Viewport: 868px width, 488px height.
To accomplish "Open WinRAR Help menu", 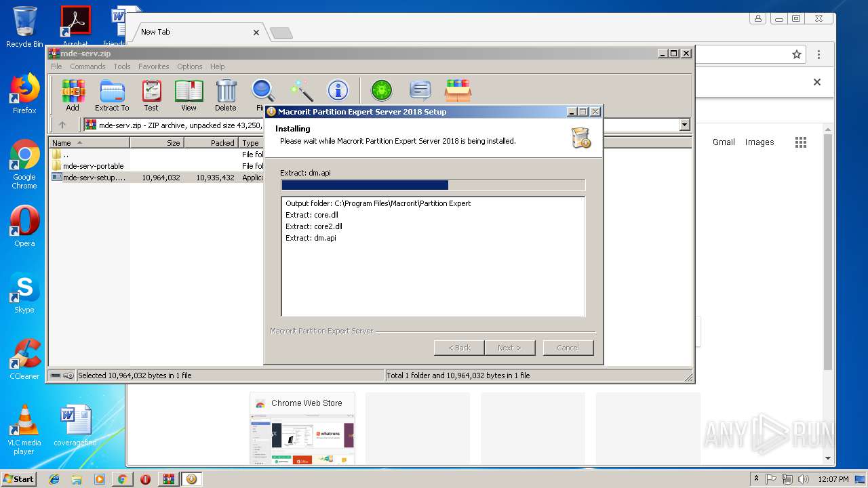I will point(217,66).
